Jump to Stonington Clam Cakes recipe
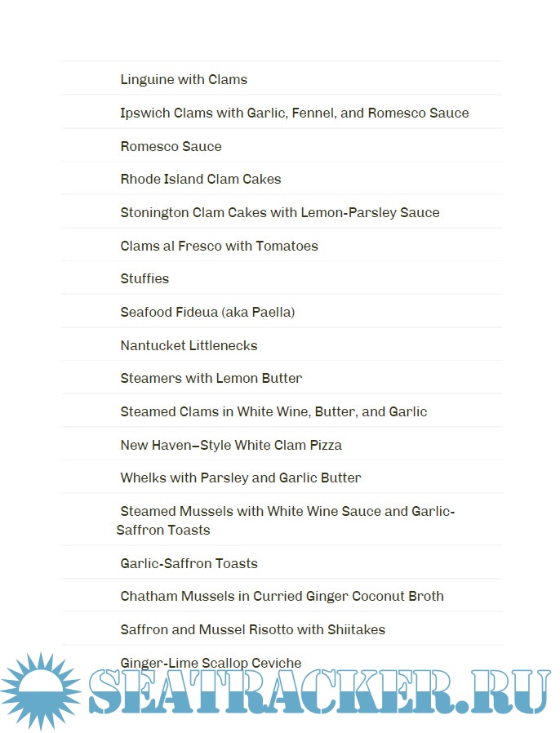 [279, 212]
